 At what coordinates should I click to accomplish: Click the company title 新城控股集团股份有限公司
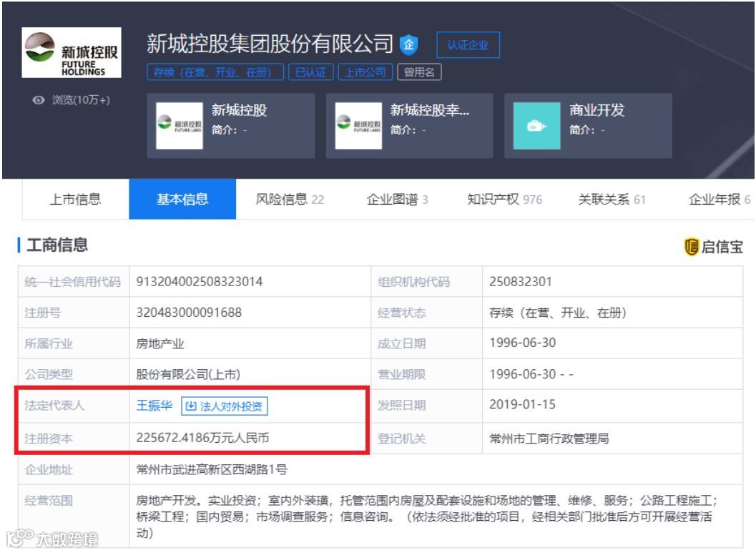(270, 44)
